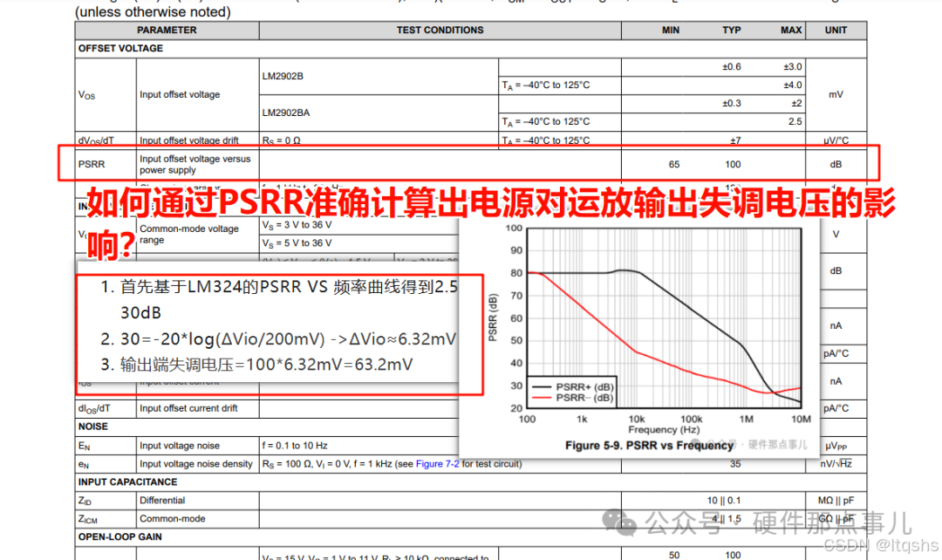Screen dimensions: 942x560
Task: Click the mV unit cell
Action: tap(836, 94)
